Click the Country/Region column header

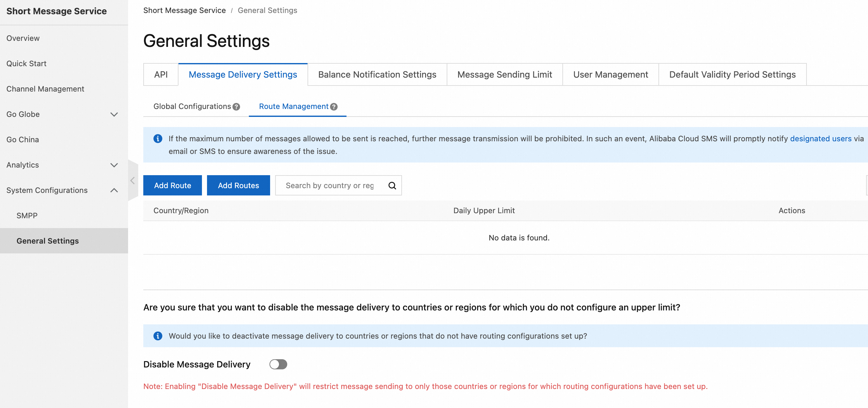(x=181, y=211)
